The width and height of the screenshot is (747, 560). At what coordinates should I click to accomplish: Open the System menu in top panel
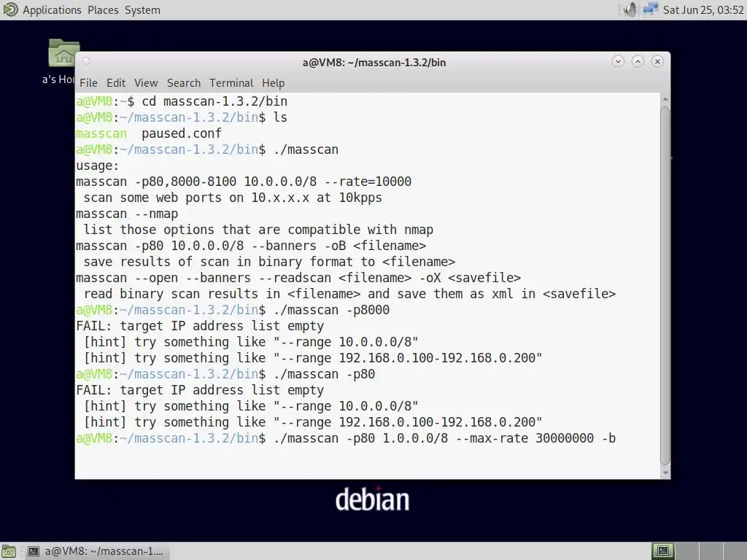pos(142,10)
